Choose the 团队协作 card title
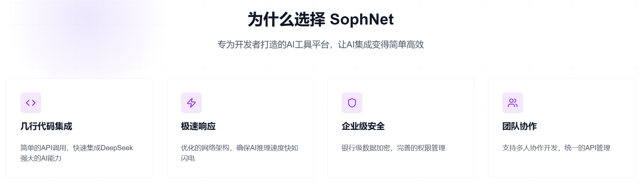Viewport: 644px width, 189px height. [520, 126]
